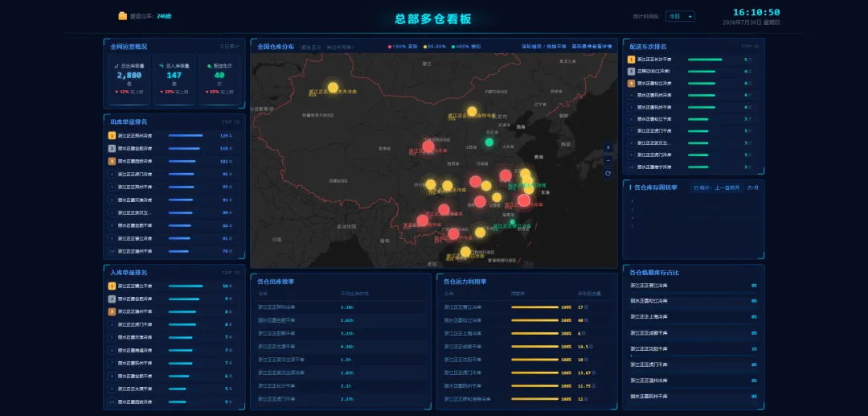Image resolution: width=868 pixels, height=416 pixels.
Task: Select rank 2 badge in 入库单量排名
Action: 112,299
